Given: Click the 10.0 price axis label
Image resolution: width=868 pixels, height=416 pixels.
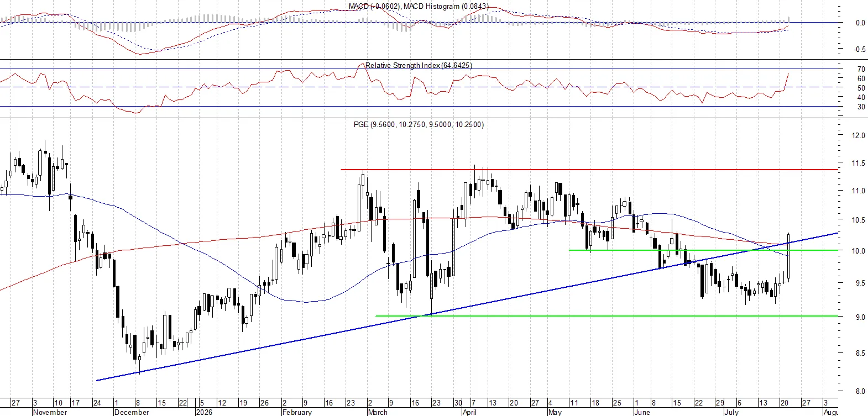Looking at the screenshot, I should point(858,251).
